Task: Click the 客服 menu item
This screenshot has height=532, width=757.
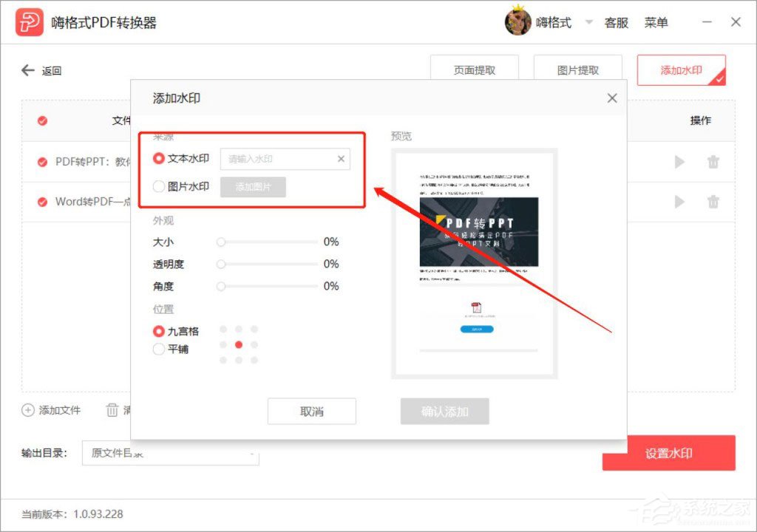Action: tap(616, 22)
